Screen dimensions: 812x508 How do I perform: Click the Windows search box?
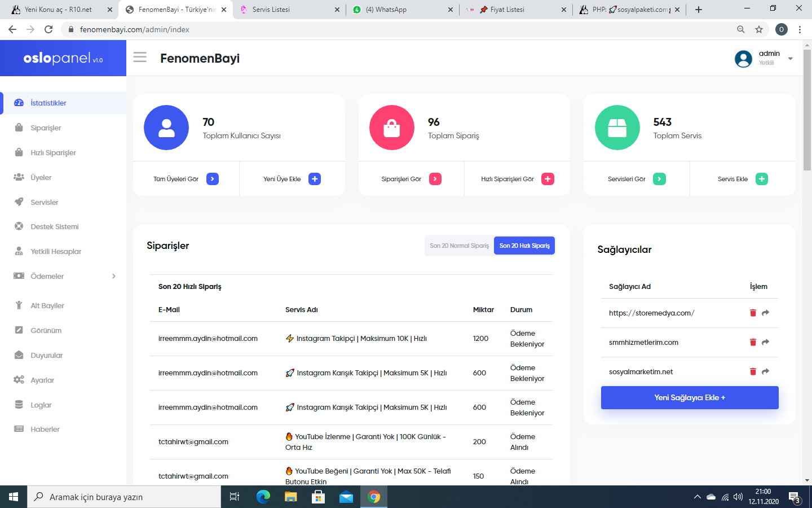click(x=124, y=497)
